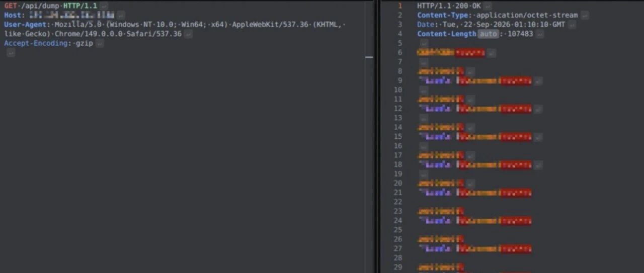Click the blurred Host header value
This screenshot has width=644, height=273.
click(72, 15)
